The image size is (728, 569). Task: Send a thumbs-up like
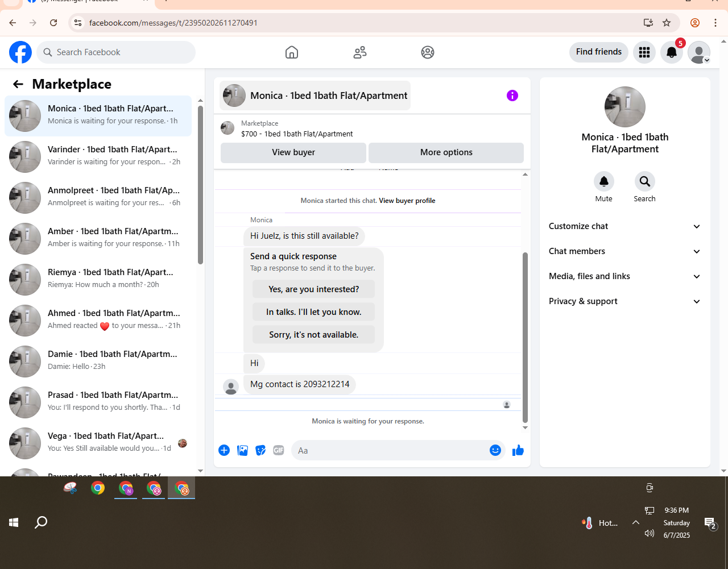(518, 450)
